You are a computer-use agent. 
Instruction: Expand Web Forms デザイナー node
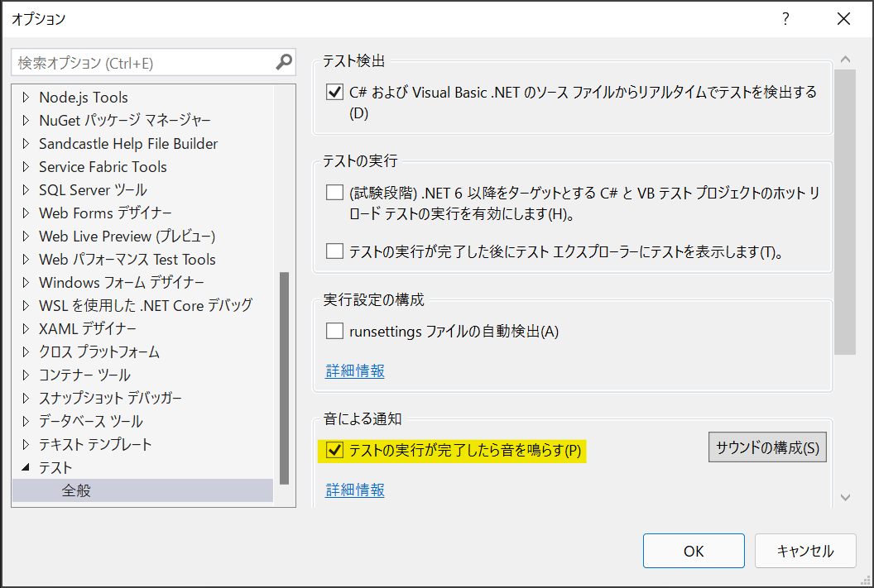click(x=26, y=213)
